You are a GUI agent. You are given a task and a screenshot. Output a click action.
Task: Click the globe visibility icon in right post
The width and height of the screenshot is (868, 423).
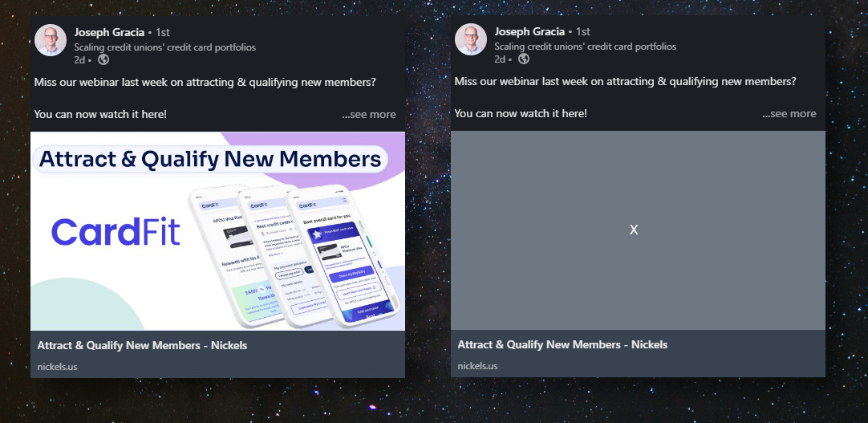pyautogui.click(x=524, y=59)
